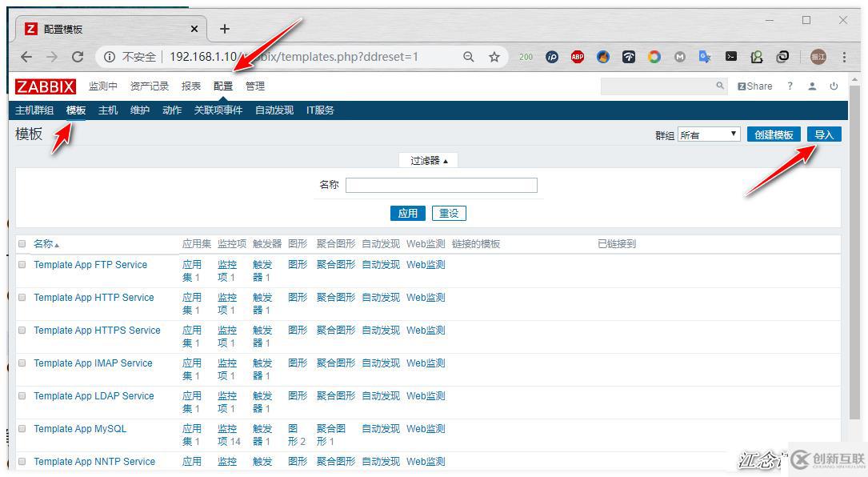The image size is (868, 477).
Task: Click the zoom magnifier icon in address bar
Action: pyautogui.click(x=468, y=57)
